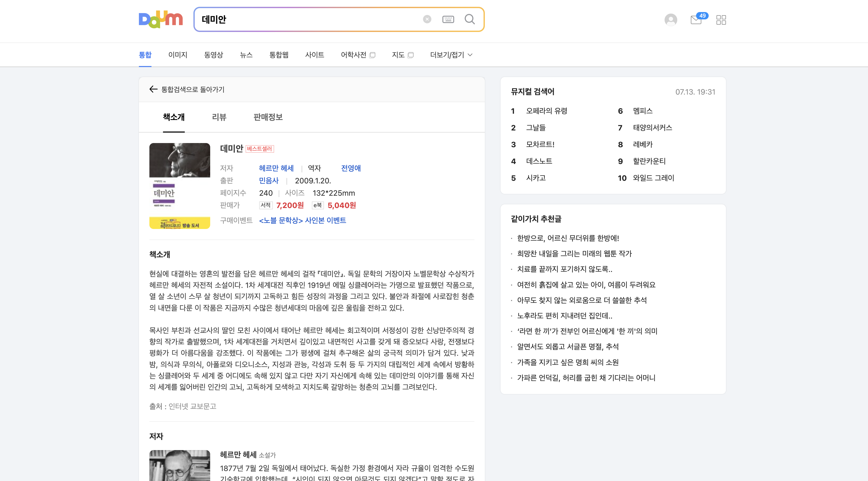
Task: Expand the 더보기/접기 menu
Action: tap(451, 55)
